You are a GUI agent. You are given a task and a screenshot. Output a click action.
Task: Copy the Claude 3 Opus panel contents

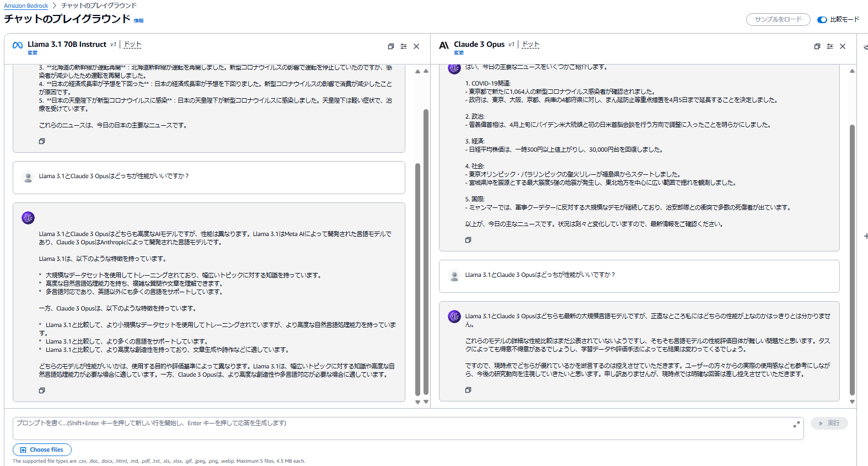pyautogui.click(x=817, y=46)
